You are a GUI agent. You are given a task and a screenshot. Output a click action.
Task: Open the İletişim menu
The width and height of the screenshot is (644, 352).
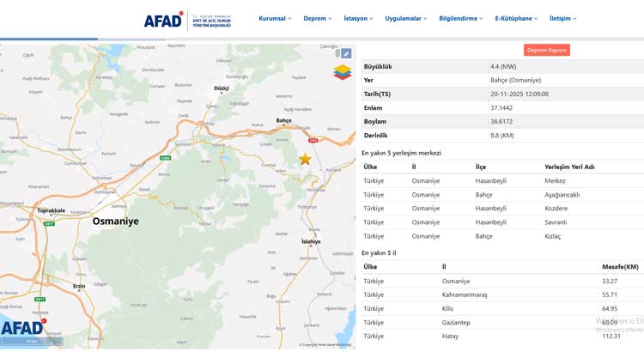[x=562, y=18]
